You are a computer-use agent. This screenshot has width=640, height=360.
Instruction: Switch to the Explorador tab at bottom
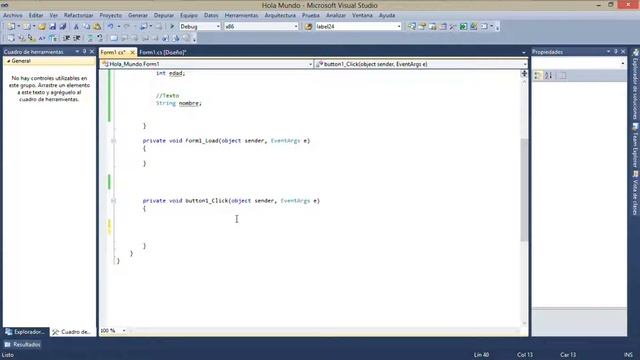(26, 332)
